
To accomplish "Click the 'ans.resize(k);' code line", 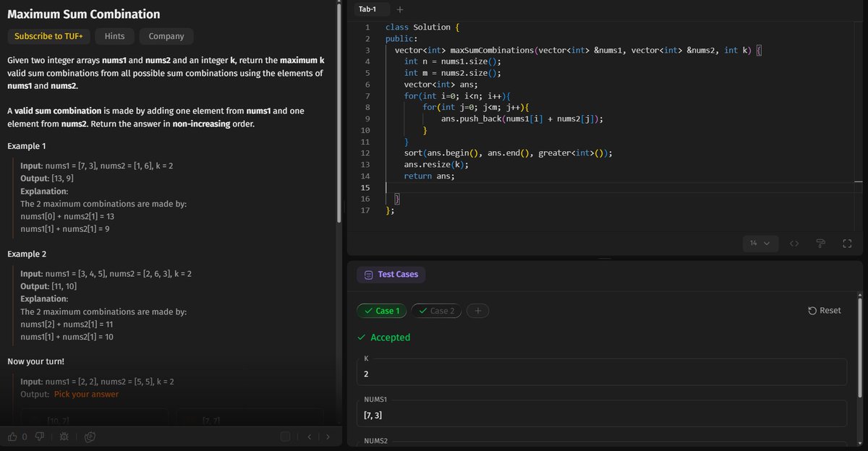I will [x=436, y=165].
